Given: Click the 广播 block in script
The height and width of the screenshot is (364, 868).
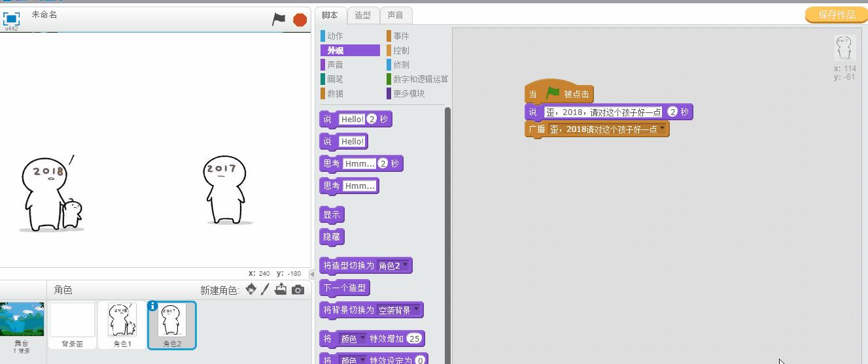Looking at the screenshot, I should (536, 129).
